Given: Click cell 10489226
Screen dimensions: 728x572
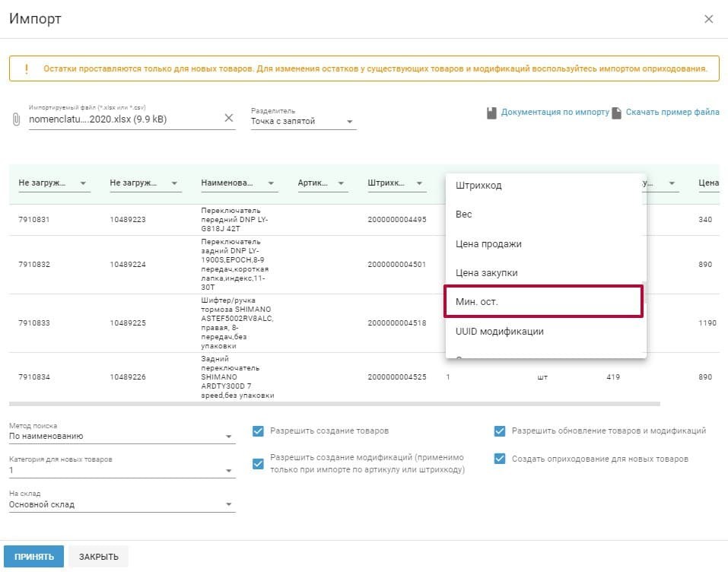Looking at the screenshot, I should (x=128, y=377).
